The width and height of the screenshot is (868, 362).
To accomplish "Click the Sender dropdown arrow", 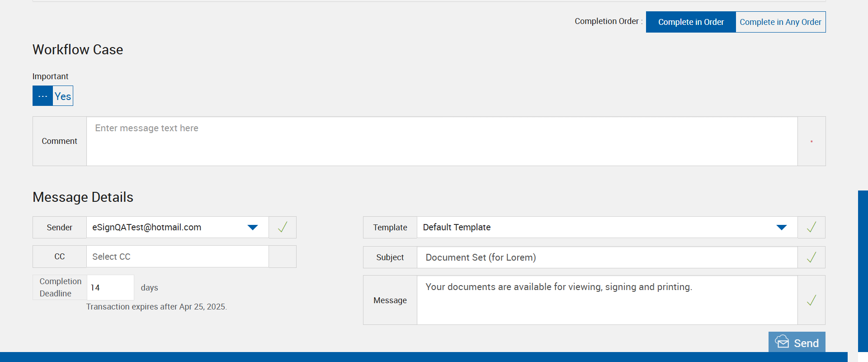I will point(253,227).
